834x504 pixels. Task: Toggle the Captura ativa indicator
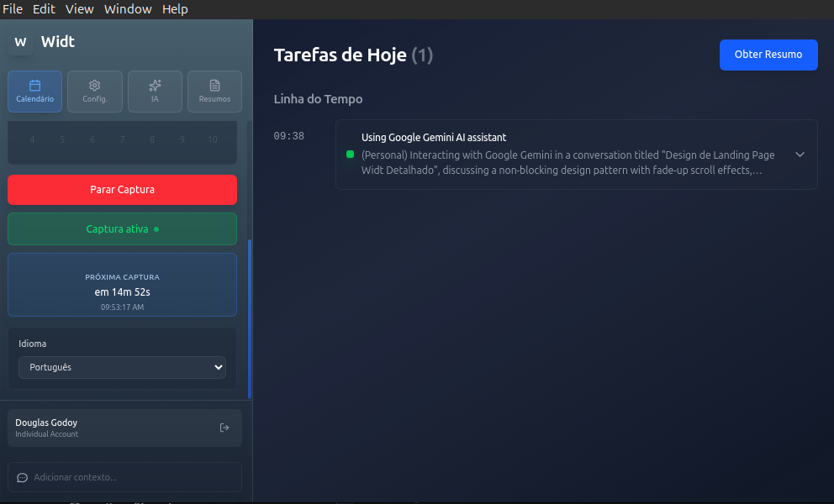[x=122, y=228]
